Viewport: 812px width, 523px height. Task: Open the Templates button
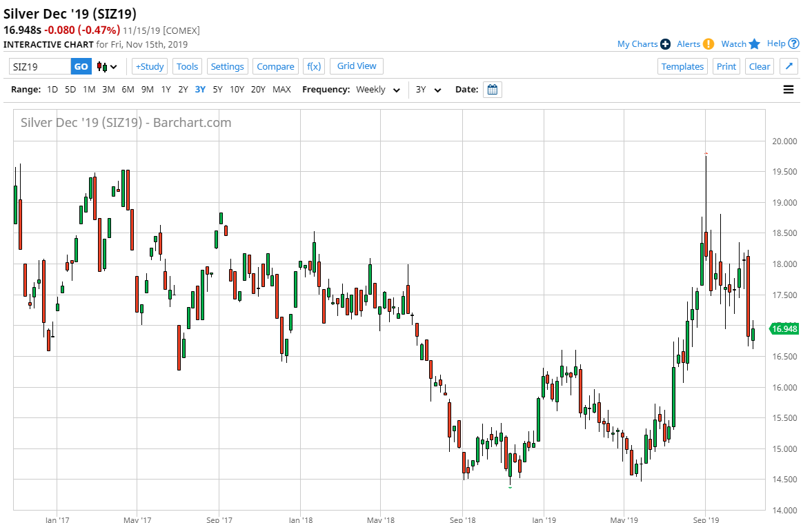click(682, 66)
